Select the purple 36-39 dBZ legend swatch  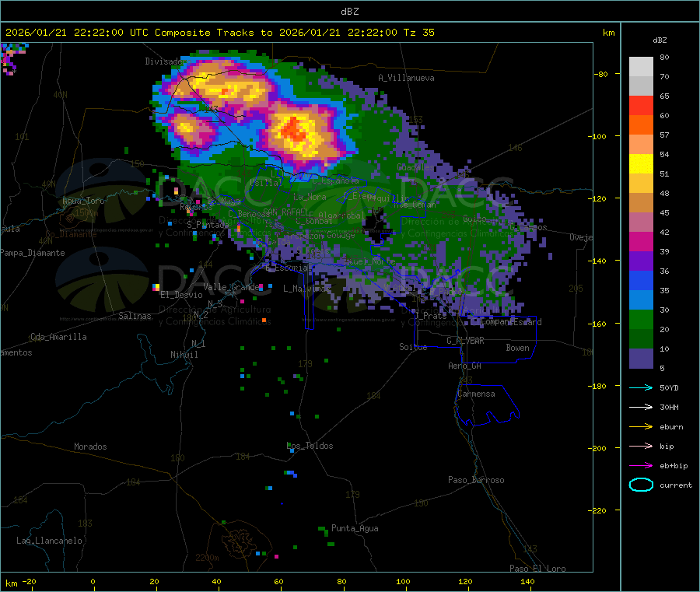point(641,261)
